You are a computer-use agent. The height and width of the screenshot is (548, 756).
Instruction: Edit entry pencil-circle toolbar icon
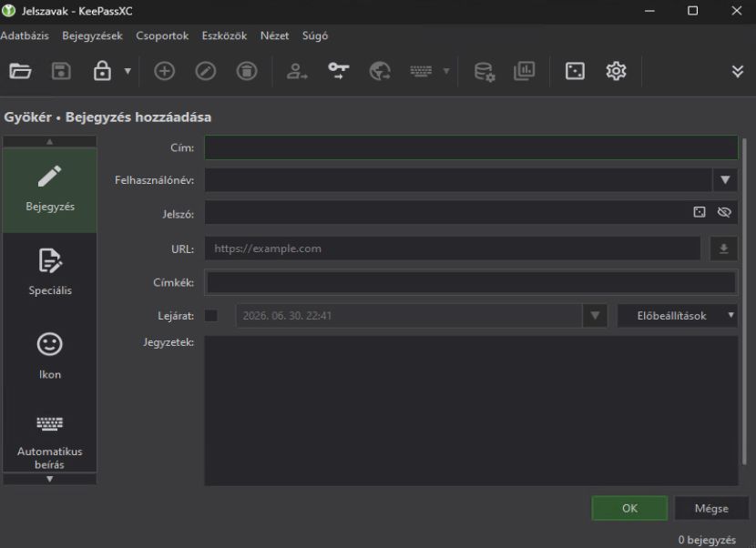pos(205,71)
